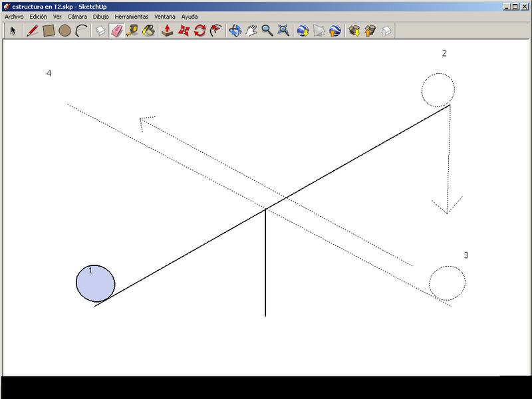The image size is (532, 399).
Task: Pick the Line pencil tool
Action: [x=31, y=31]
